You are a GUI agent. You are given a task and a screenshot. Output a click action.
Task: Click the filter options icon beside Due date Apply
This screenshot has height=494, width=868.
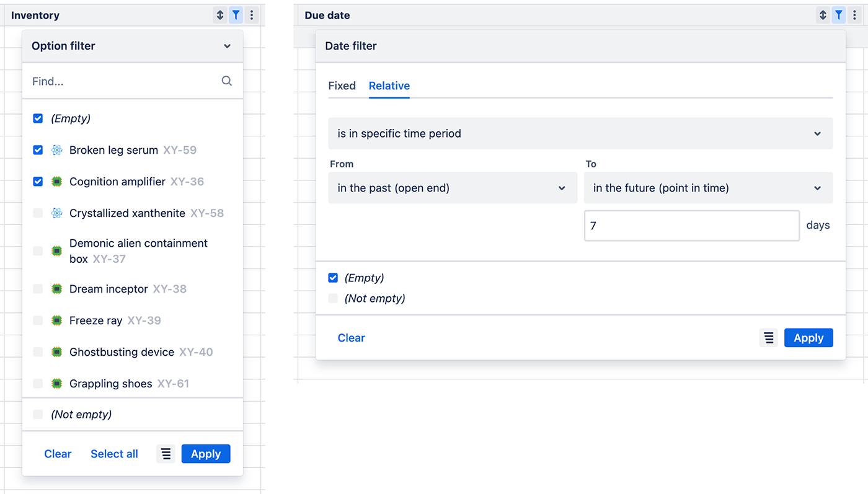coord(768,337)
